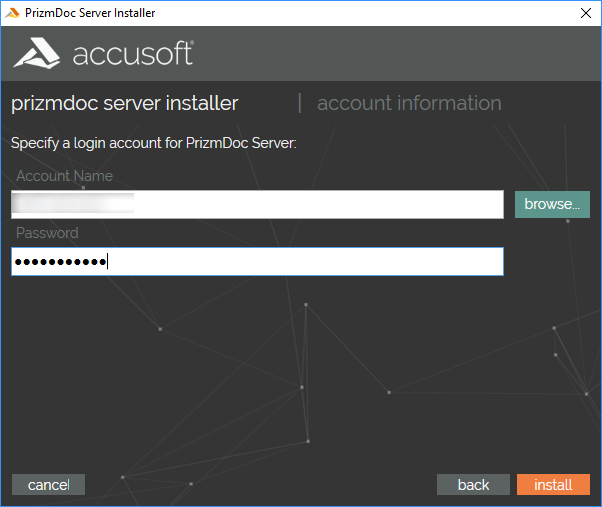Go back to the previous installer step
Image resolution: width=602 pixels, height=507 pixels.
(x=473, y=484)
